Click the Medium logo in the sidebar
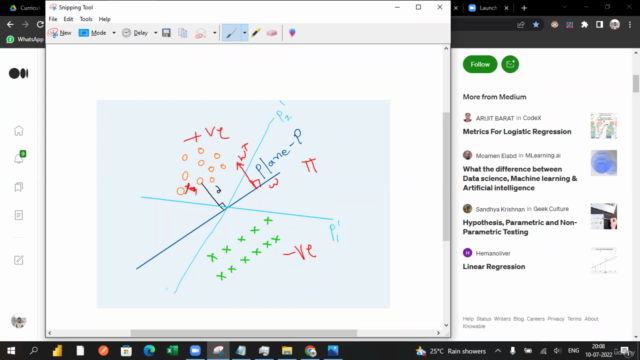This screenshot has width=640, height=360. [19, 73]
